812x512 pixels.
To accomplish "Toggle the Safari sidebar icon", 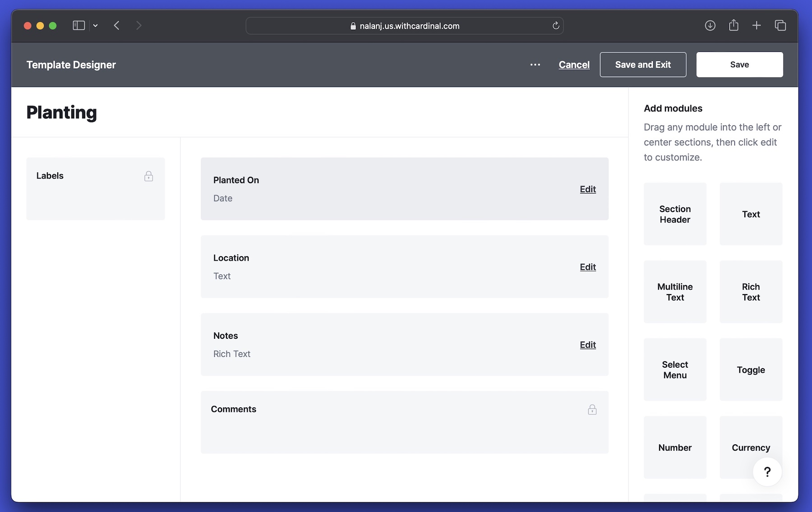I will point(78,26).
